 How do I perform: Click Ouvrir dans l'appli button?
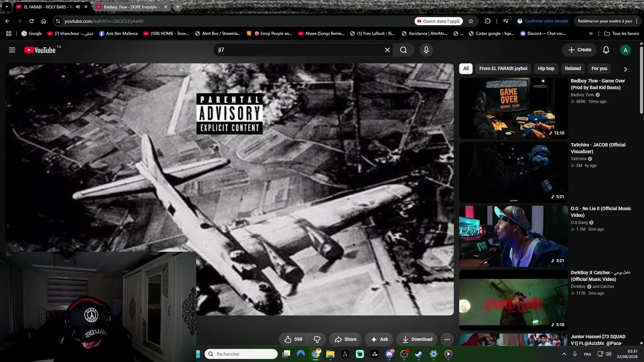(439, 21)
